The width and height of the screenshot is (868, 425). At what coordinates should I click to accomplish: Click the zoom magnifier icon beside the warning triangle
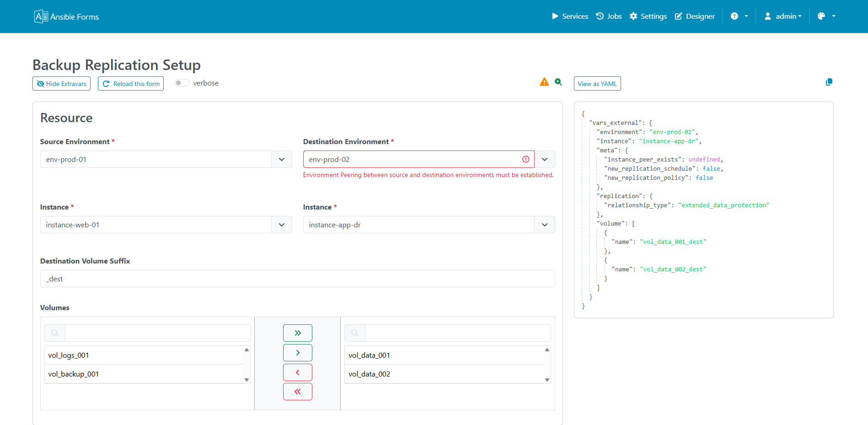pyautogui.click(x=558, y=81)
